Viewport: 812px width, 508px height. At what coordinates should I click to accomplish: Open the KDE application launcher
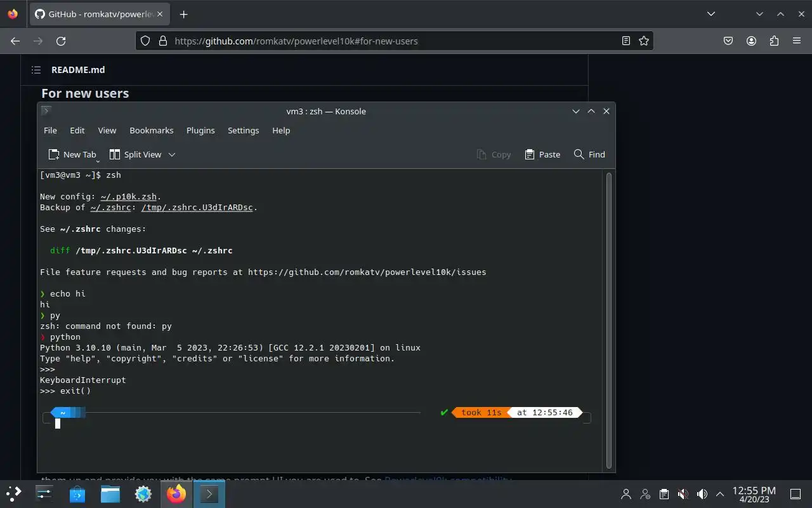pos(14,493)
